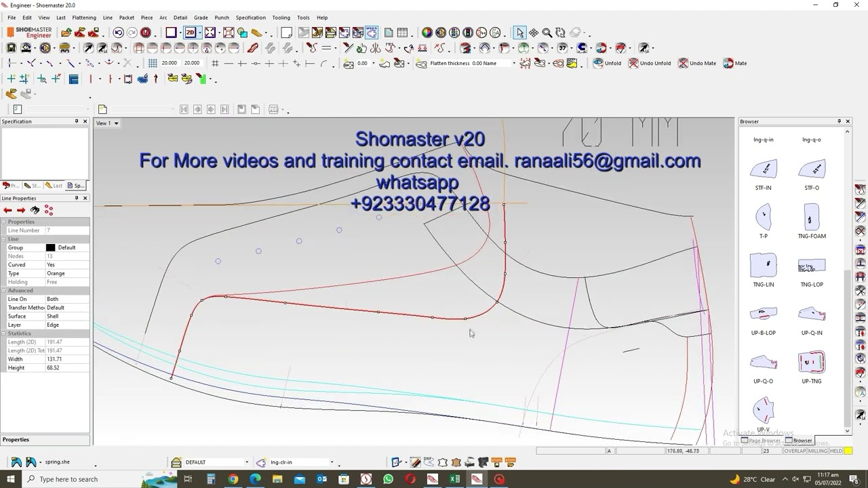This screenshot has width=868, height=488.
Task: Toggle MILLING in the status bar
Action: pyautogui.click(x=818, y=451)
